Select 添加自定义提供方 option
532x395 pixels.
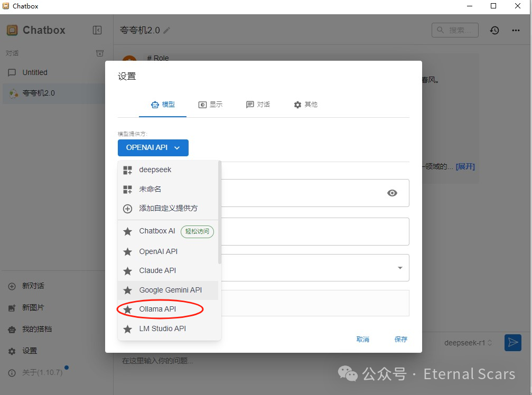tap(168, 209)
